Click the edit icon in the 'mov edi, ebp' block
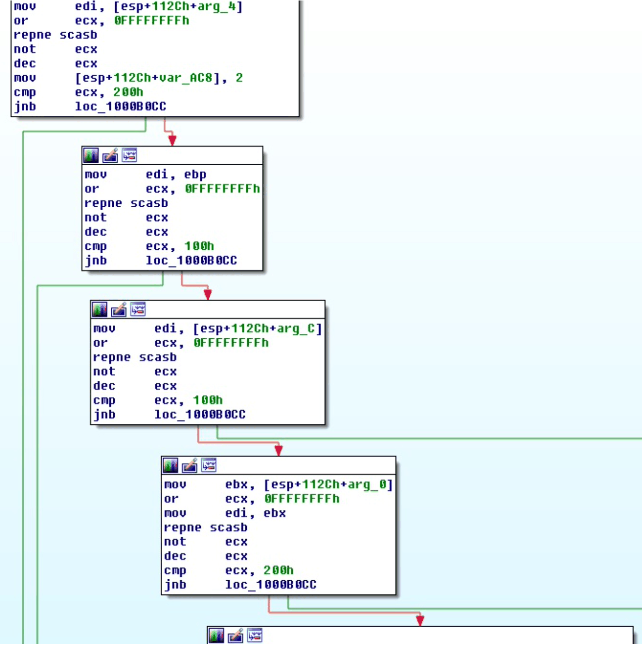The image size is (644, 646). pyautogui.click(x=110, y=155)
